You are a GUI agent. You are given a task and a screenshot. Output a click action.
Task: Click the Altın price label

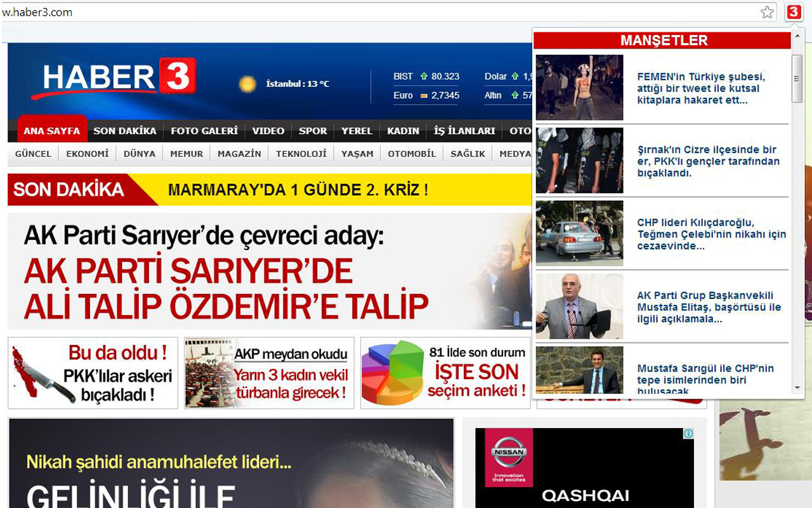[493, 95]
